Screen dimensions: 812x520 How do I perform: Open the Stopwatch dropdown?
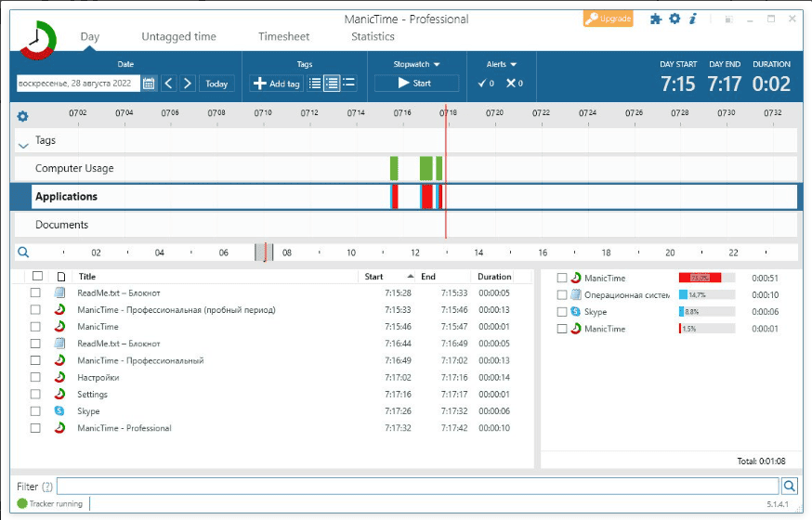click(x=416, y=64)
